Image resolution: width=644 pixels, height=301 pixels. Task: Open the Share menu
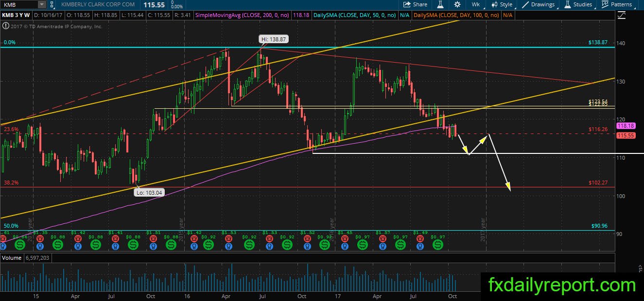click(416, 4)
